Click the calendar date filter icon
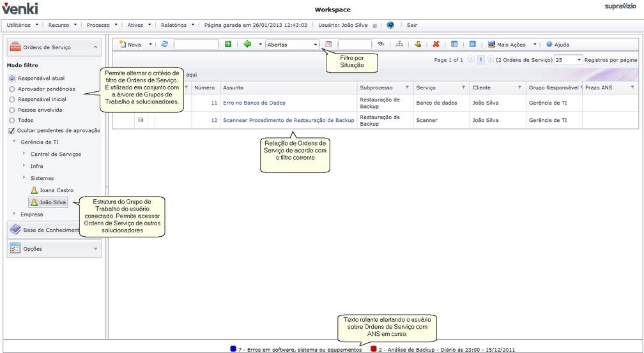The image size is (644, 353). click(x=328, y=44)
